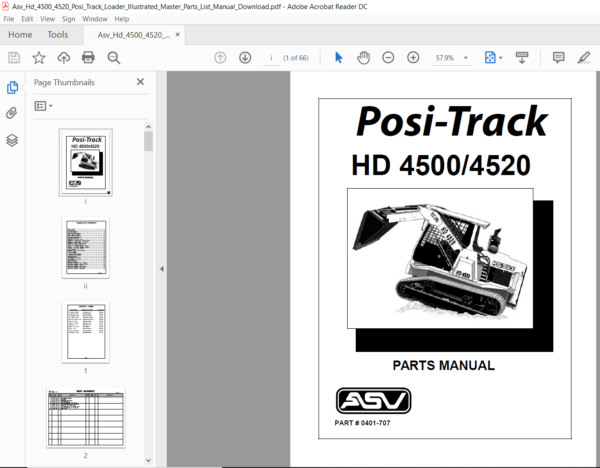Open the zoom level dropdown arrow
The image size is (600, 468).
466,58
